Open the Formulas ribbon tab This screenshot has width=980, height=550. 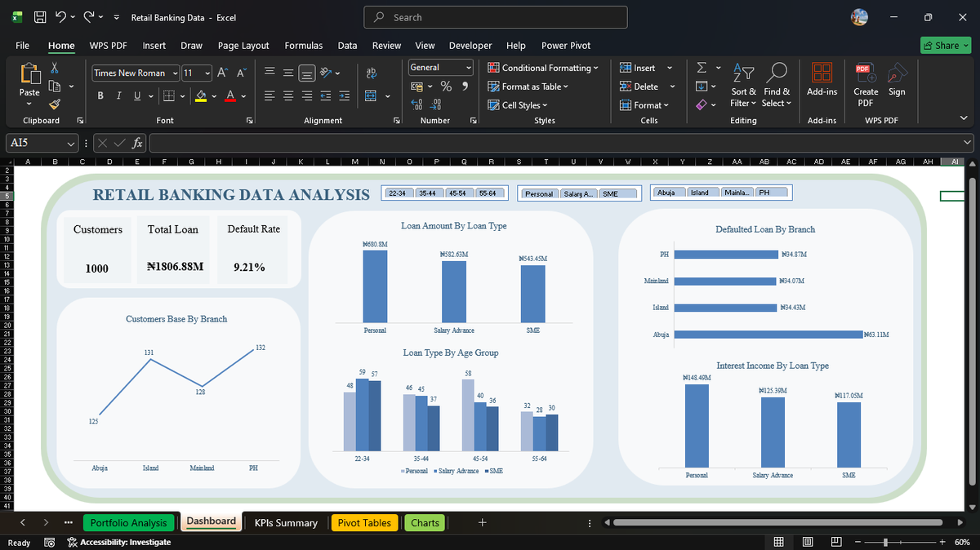coord(303,46)
